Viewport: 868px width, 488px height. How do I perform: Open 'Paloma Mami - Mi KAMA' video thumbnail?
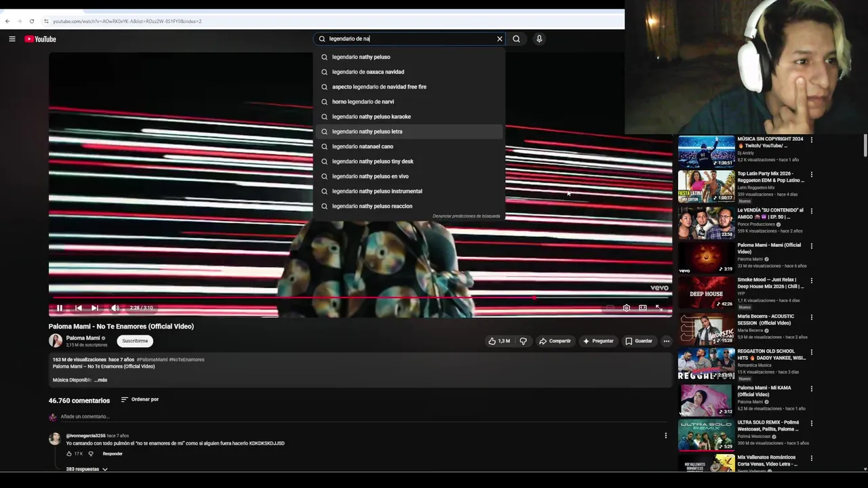(x=706, y=400)
